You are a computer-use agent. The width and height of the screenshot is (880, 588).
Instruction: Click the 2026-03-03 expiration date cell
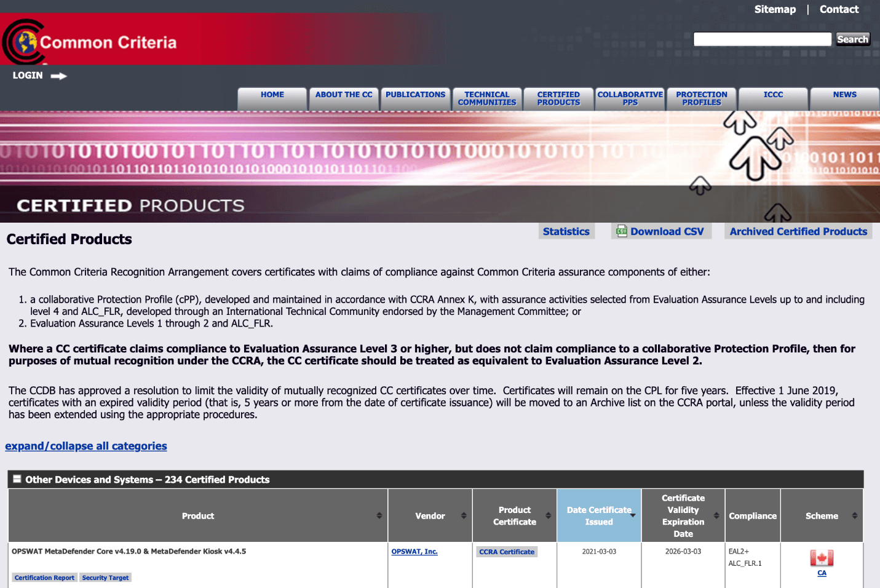pos(683,552)
